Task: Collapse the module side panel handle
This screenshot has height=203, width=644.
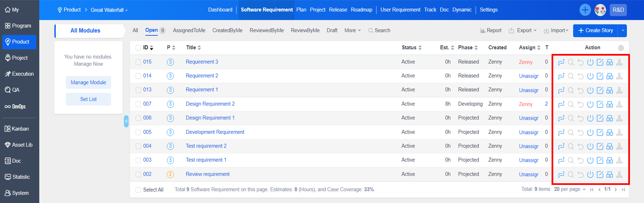Action: (126, 121)
